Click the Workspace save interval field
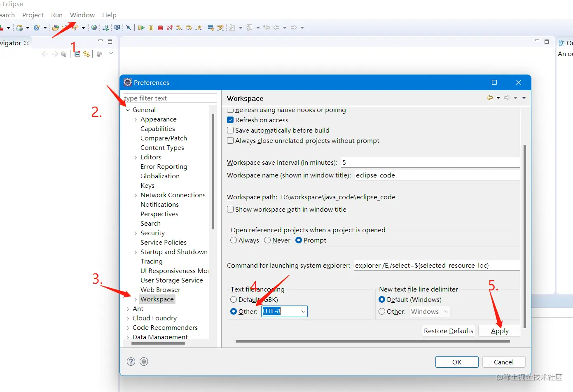This screenshot has width=573, height=392. [430, 162]
